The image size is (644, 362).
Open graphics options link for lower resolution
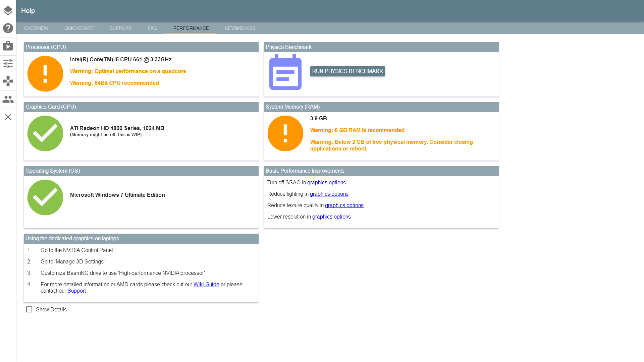click(331, 217)
